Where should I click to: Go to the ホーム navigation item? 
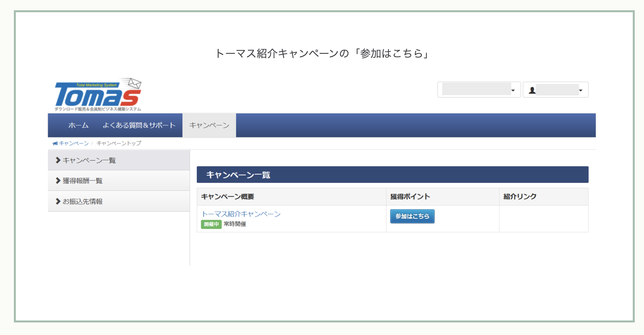78,126
